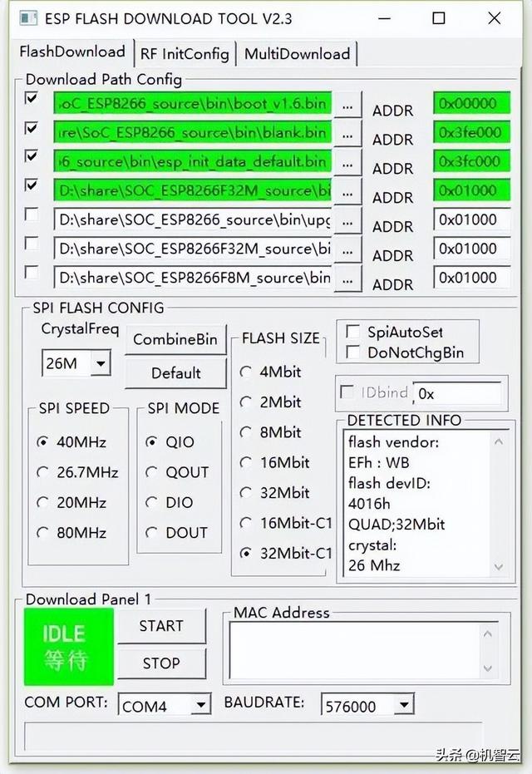532x774 pixels.
Task: Click the START download button
Action: click(x=161, y=626)
